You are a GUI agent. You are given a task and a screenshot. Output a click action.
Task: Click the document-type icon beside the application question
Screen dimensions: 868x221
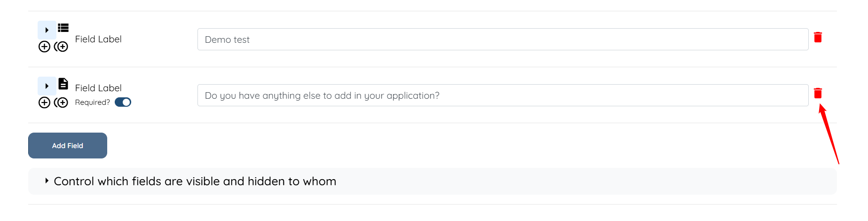point(63,84)
